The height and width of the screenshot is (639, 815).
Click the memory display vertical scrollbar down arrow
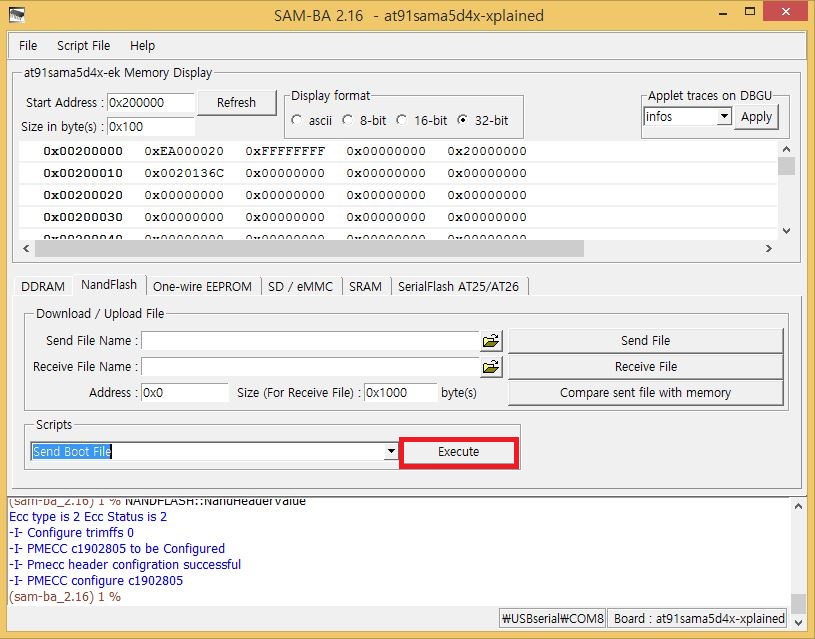pos(786,230)
